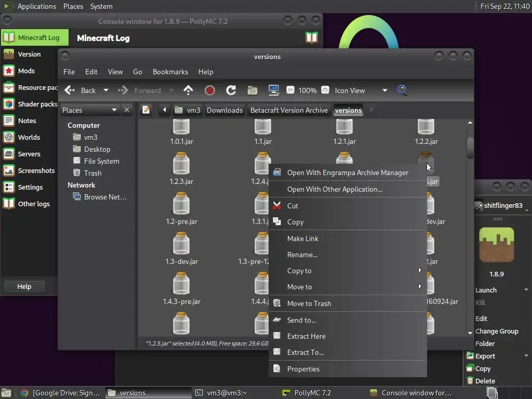Click the scrollbar down arrow in file view
The image size is (532, 399).
pyautogui.click(x=470, y=333)
